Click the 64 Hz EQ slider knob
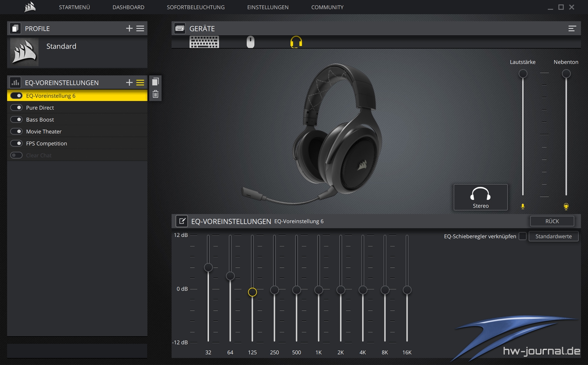Viewport: 588px width, 365px height. (230, 276)
